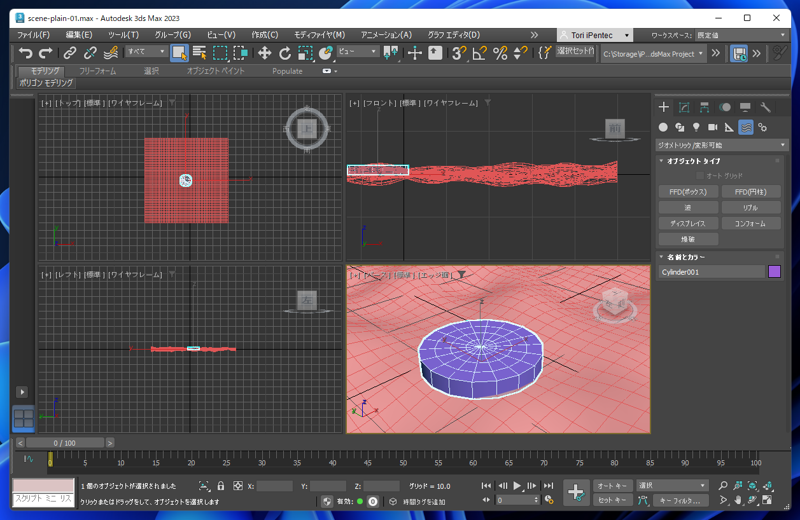Open Hierarchy tab in command panel
Screen dimensions: 800x520
(704, 107)
